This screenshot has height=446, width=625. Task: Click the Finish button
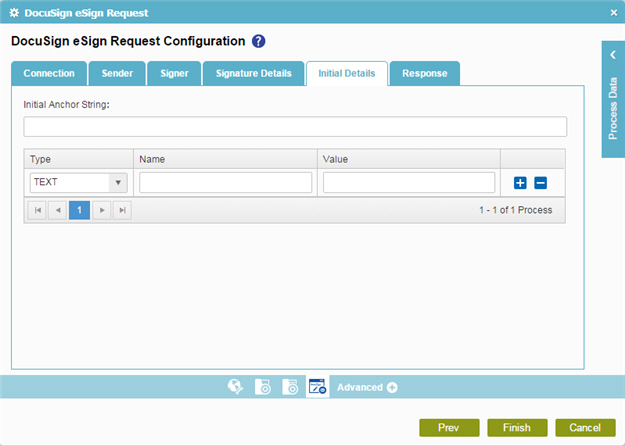[x=517, y=428]
